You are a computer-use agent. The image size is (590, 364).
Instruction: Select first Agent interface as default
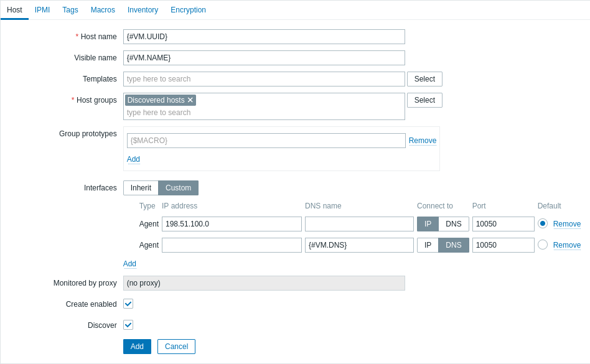click(x=543, y=223)
